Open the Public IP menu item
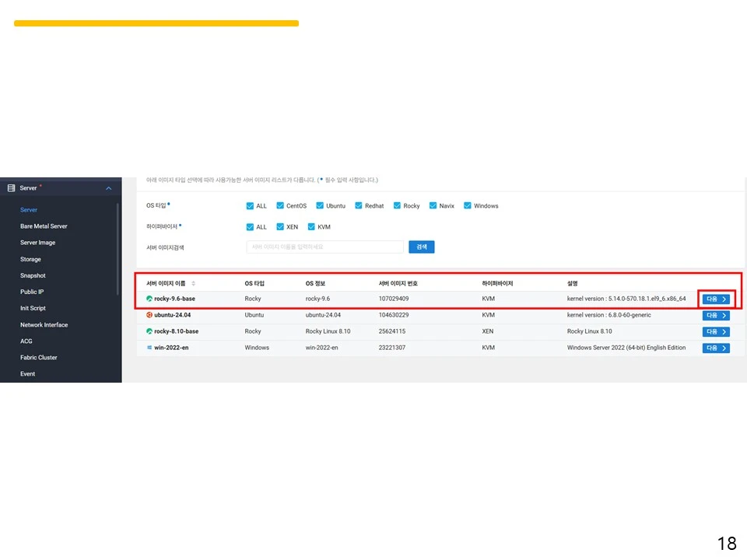The image size is (747, 560). click(32, 292)
